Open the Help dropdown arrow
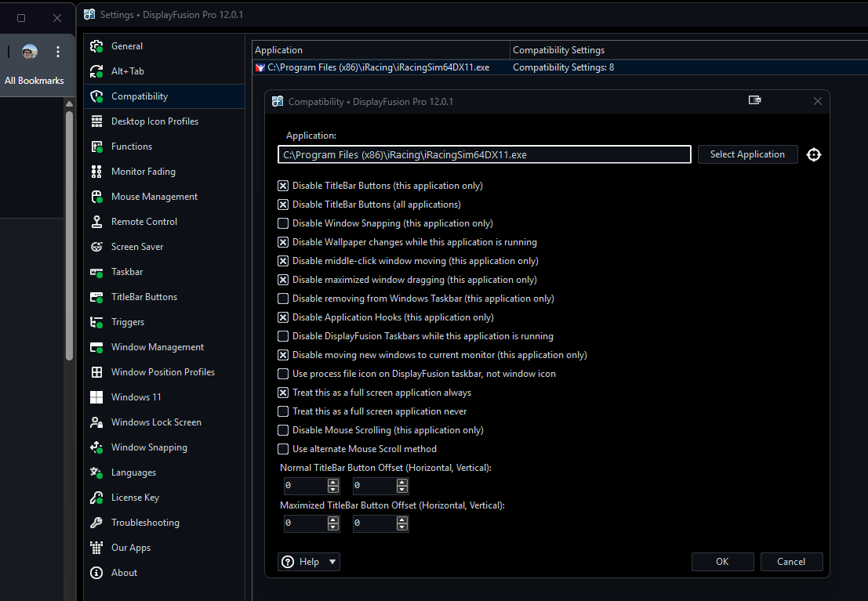This screenshot has height=601, width=868. coord(332,562)
